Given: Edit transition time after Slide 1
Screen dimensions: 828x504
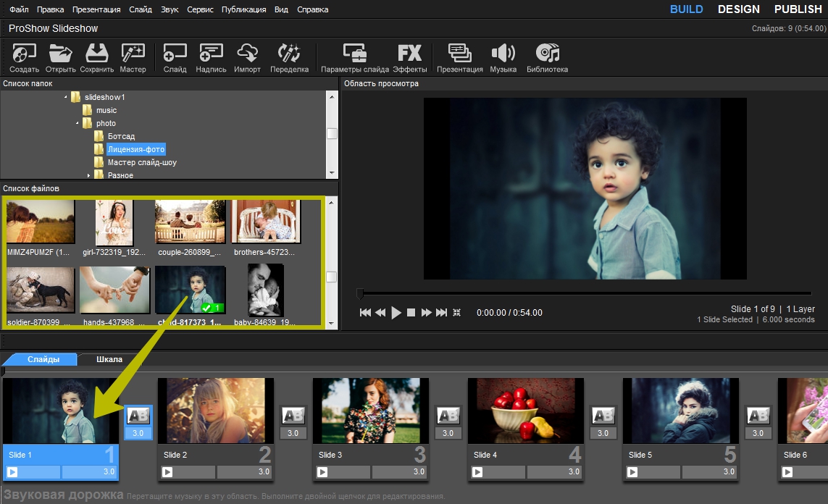Looking at the screenshot, I should (138, 433).
